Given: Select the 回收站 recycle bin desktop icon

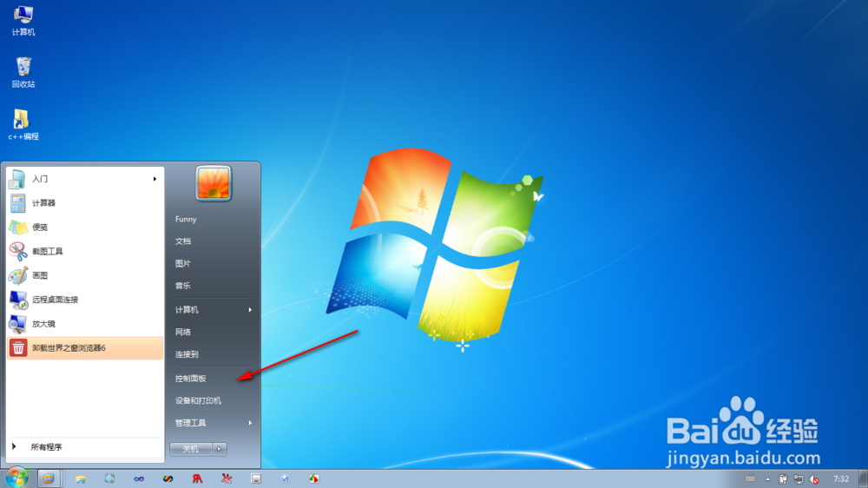Looking at the screenshot, I should click(x=23, y=73).
